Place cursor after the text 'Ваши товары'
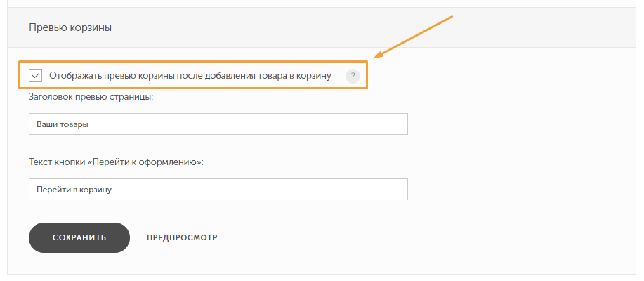 (90, 124)
